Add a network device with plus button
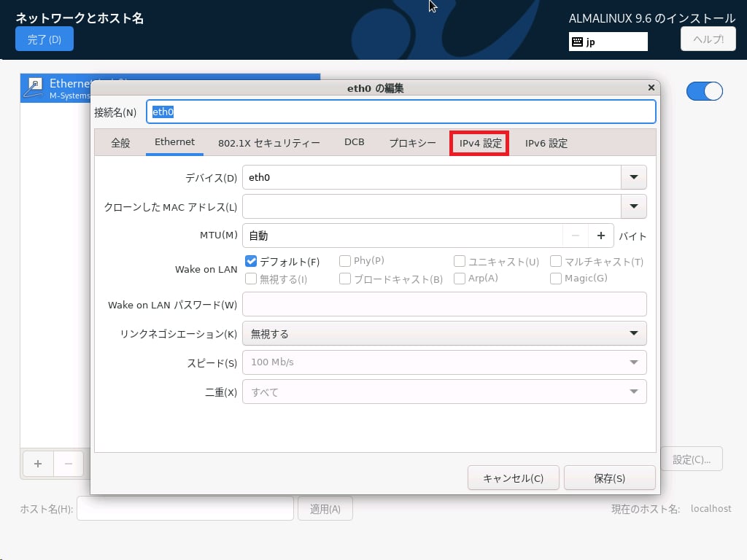The height and width of the screenshot is (560, 747). point(38,463)
